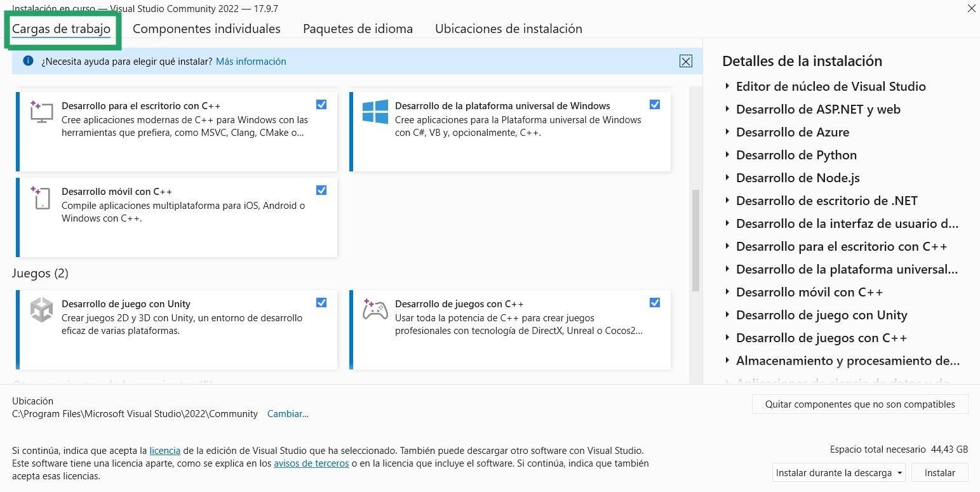This screenshot has width=980, height=492.
Task: Click the Cambiar... link to change location
Action: pos(288,413)
